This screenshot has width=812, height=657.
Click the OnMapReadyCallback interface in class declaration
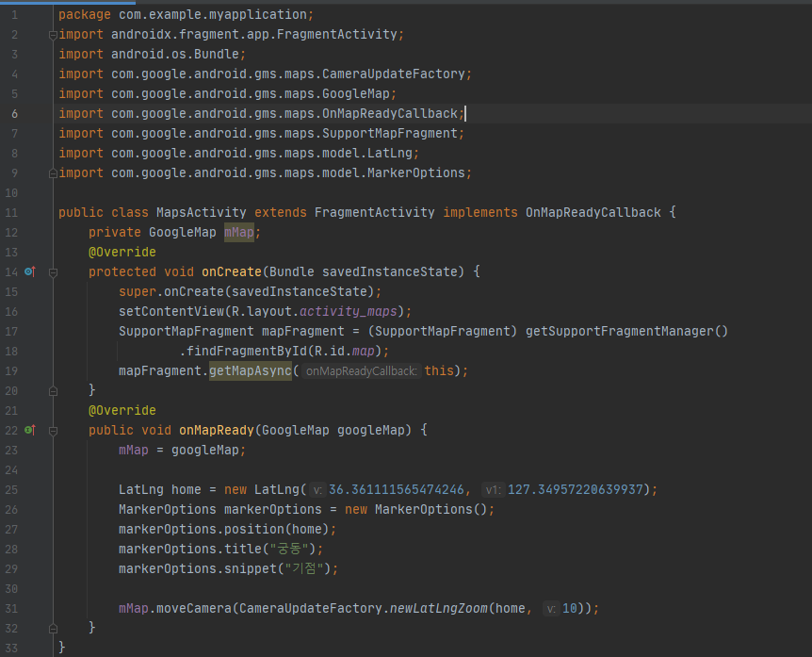[593, 212]
